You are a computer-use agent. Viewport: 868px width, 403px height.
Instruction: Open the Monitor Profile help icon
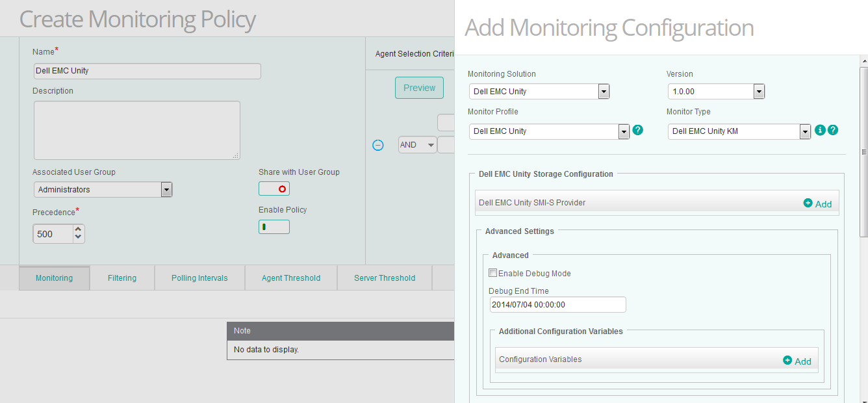click(x=637, y=130)
